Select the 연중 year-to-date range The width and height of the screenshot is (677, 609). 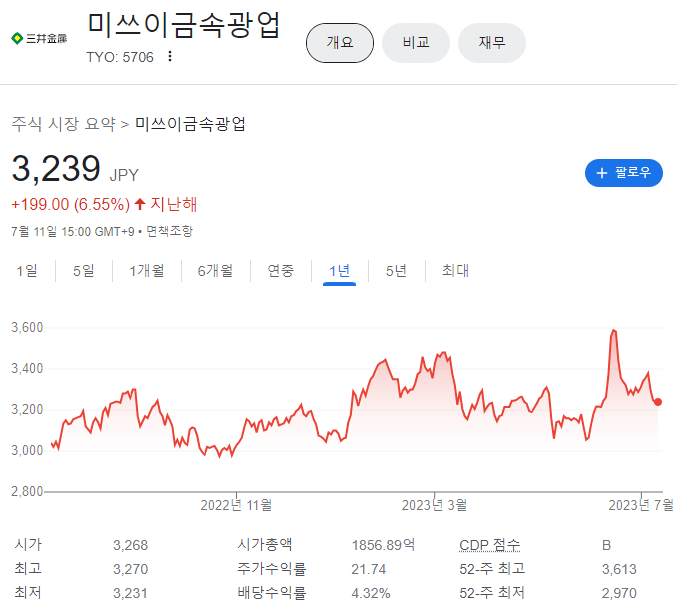(x=281, y=271)
